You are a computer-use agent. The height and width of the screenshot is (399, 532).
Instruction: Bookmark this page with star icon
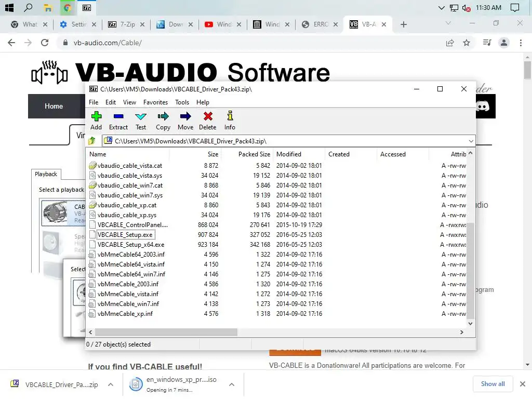pos(467,43)
